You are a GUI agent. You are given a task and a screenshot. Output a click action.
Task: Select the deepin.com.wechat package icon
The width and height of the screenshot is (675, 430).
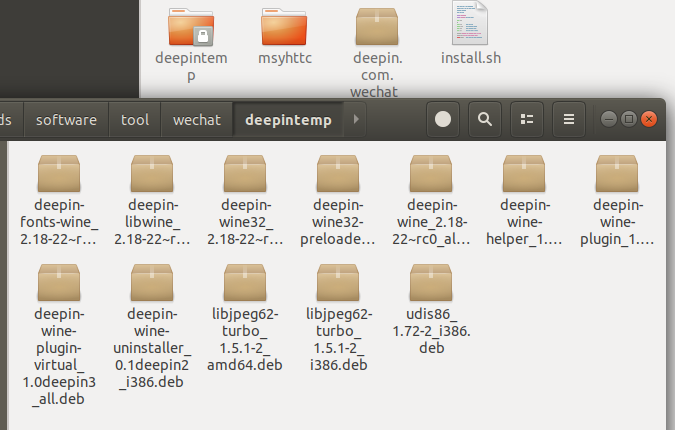click(377, 27)
